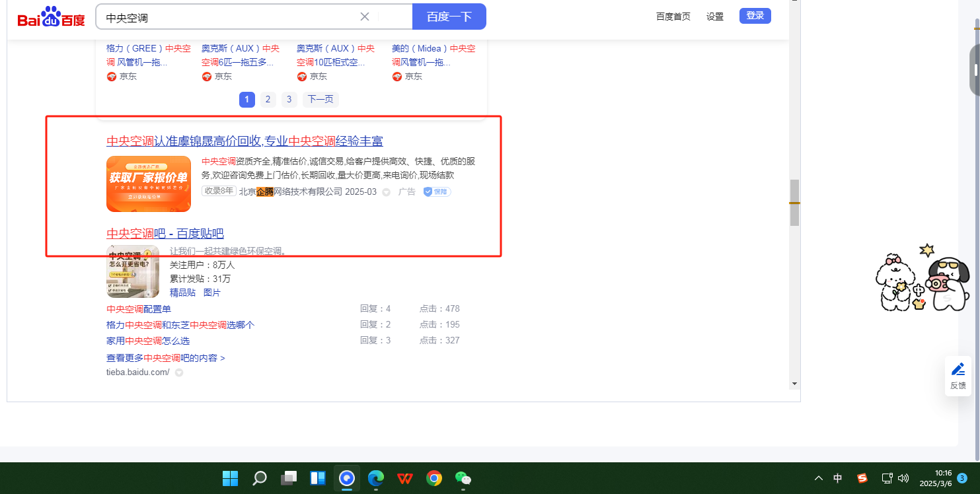Open the 图片 link under 中央空调吧

tap(212, 293)
